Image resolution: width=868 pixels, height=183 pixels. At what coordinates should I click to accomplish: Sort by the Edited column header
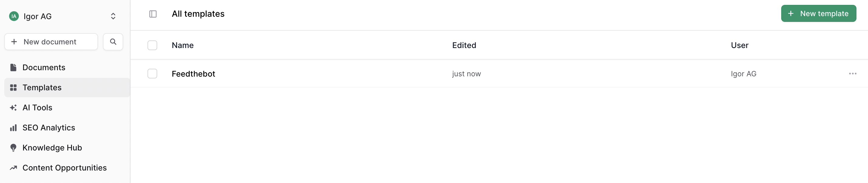click(464, 45)
